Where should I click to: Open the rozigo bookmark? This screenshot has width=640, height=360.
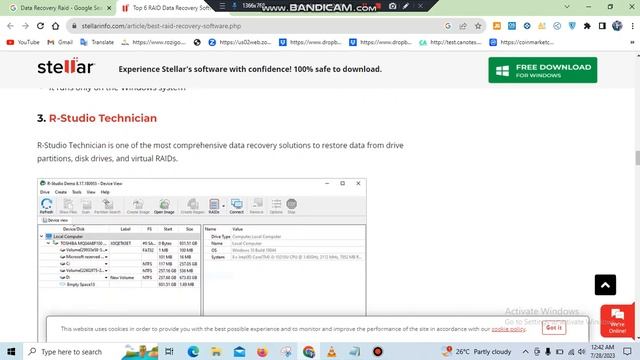point(154,42)
